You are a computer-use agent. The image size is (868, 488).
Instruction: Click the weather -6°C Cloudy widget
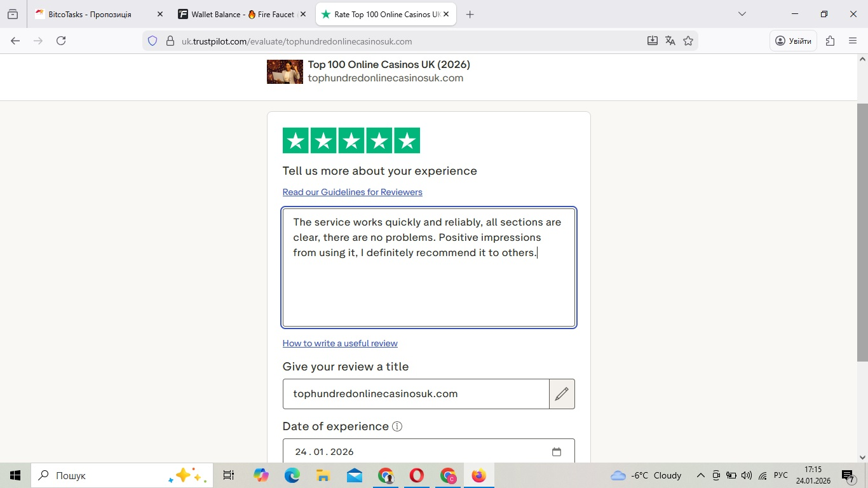tap(646, 475)
